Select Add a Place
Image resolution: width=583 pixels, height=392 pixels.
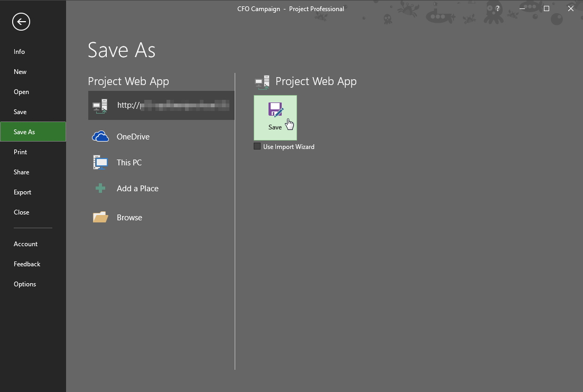(x=161, y=189)
